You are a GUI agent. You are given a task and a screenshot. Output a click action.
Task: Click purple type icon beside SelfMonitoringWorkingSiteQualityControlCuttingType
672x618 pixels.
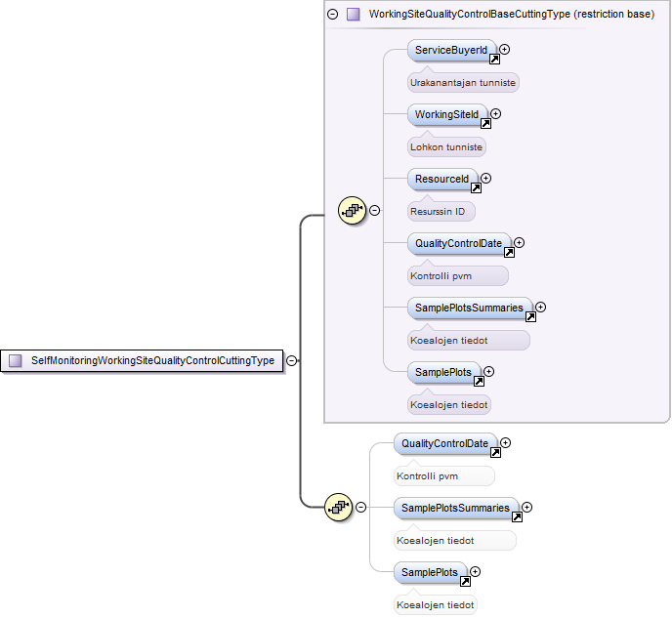click(16, 360)
